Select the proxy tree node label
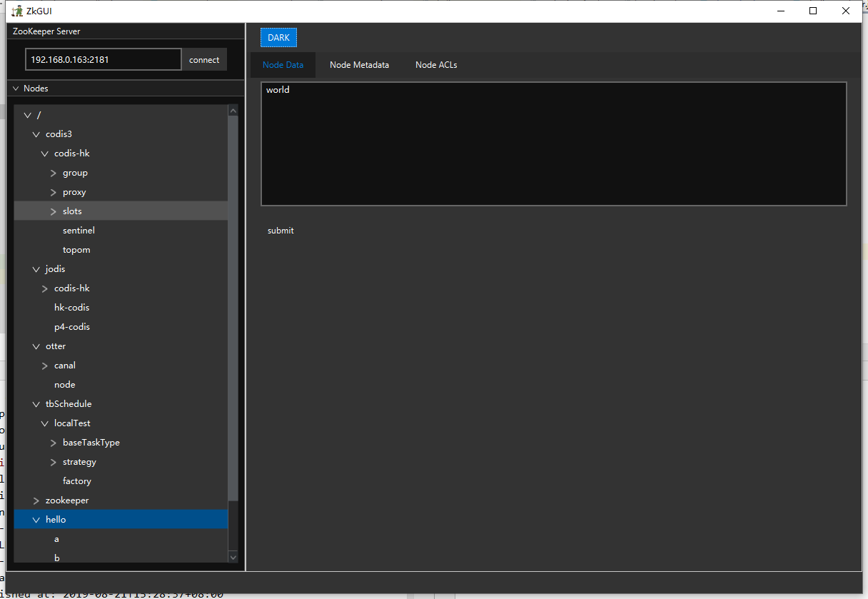 pyautogui.click(x=74, y=192)
